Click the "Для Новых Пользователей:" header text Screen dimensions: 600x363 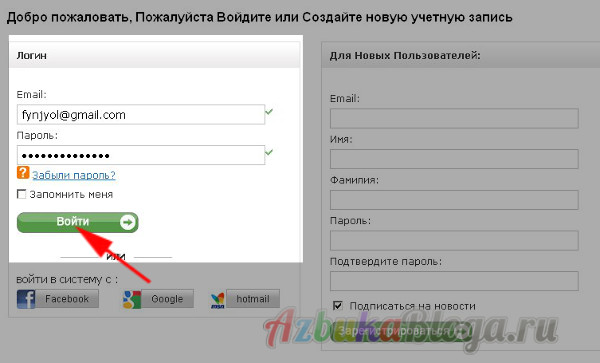coord(405,55)
